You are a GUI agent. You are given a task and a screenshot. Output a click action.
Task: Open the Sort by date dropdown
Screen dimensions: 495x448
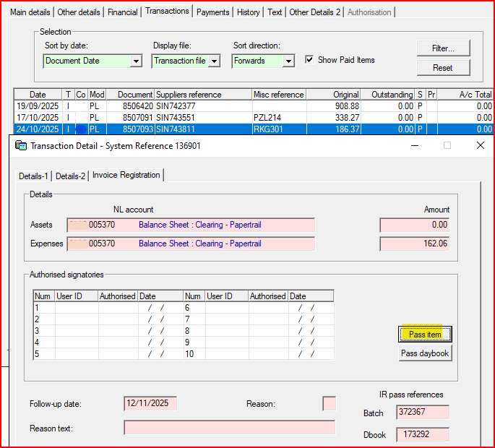(136, 61)
